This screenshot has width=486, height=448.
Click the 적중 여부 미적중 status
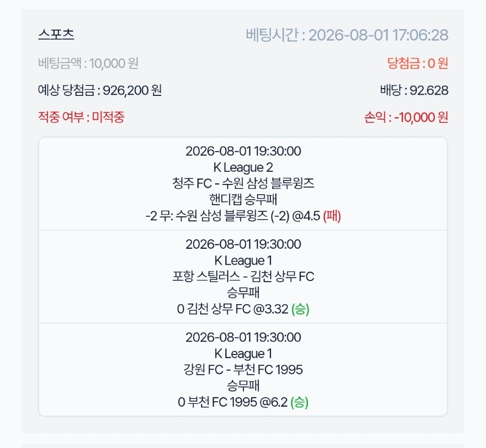(x=81, y=117)
